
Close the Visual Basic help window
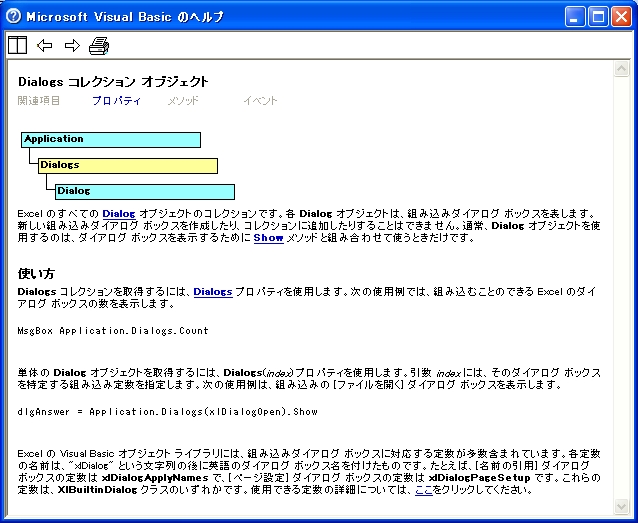click(621, 17)
